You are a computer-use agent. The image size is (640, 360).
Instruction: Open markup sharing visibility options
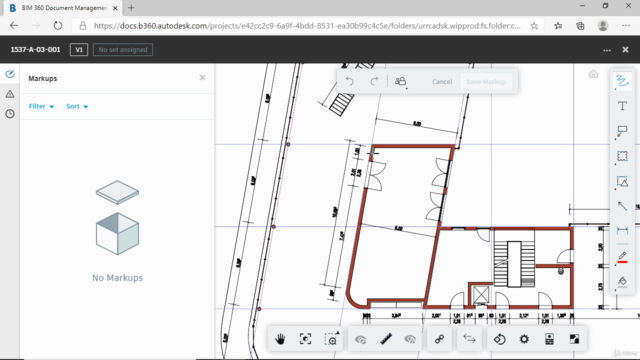[x=400, y=81]
